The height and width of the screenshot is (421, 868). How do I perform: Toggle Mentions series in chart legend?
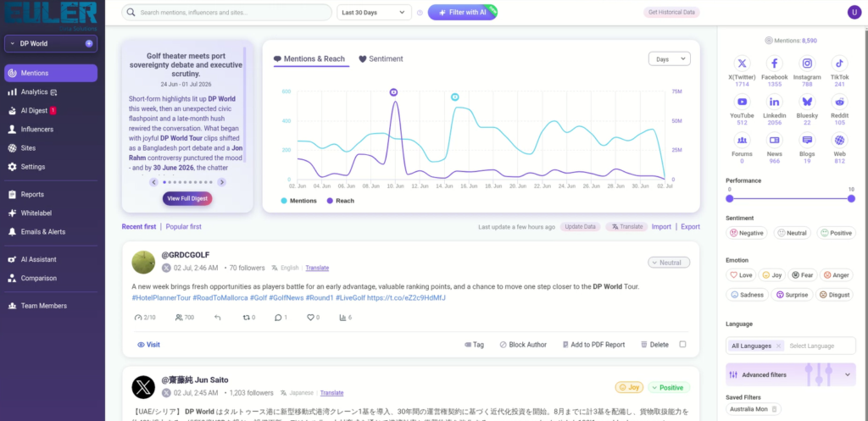click(299, 201)
